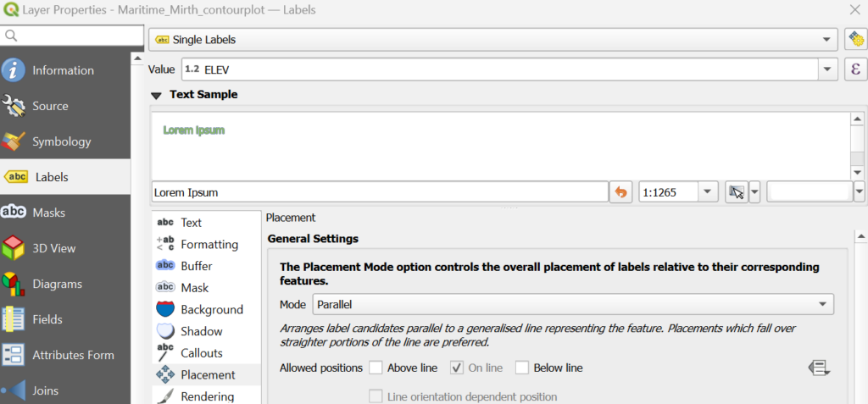Toggle the On line checkbox

click(457, 368)
